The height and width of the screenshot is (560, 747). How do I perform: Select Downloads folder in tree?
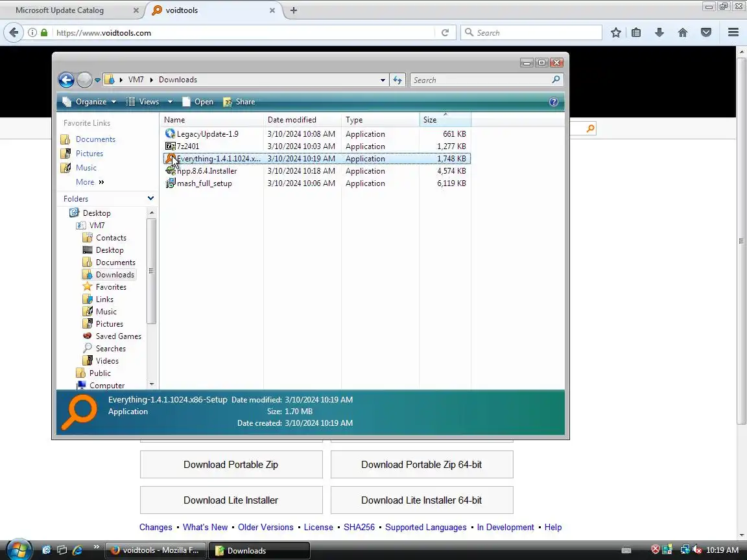point(115,275)
